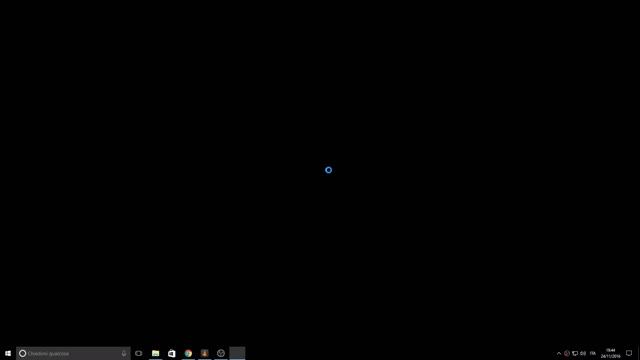
Task: Open File Explorer from the taskbar
Action: [156, 353]
